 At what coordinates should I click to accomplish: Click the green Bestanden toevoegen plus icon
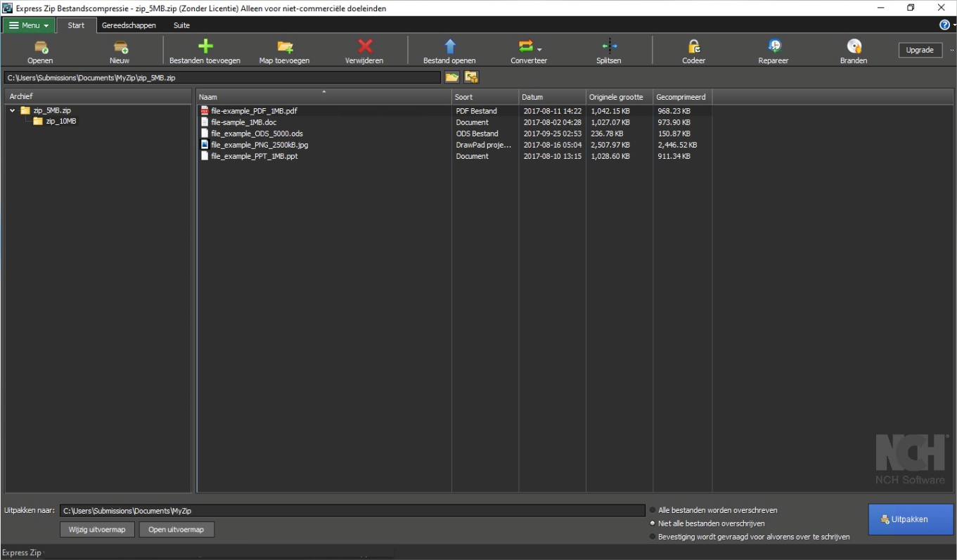click(x=205, y=47)
